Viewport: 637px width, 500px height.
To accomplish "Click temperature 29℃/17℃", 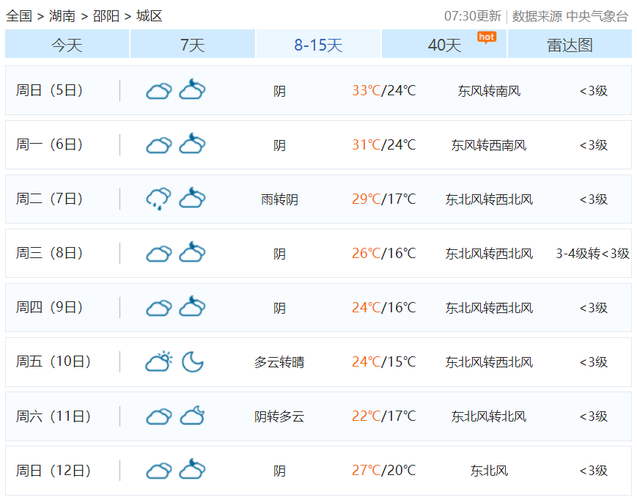I will 384,199.
